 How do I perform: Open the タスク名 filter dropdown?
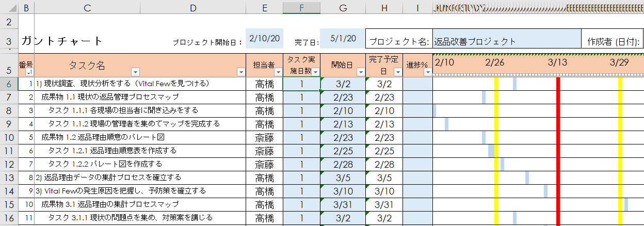tap(135, 72)
